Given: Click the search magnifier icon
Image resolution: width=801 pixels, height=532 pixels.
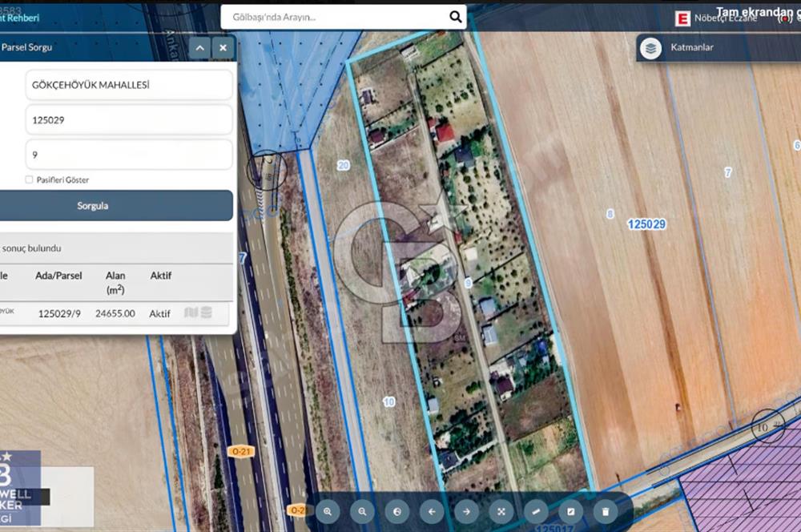Looking at the screenshot, I should pos(455,17).
